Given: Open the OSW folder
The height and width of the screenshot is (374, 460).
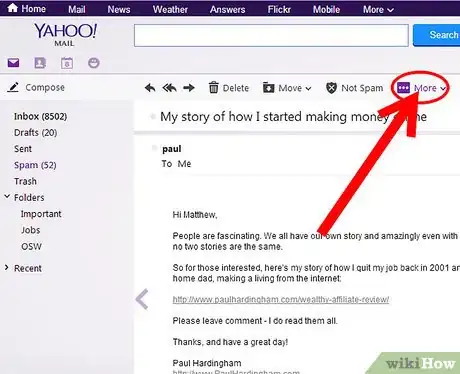Looking at the screenshot, I should tap(31, 246).
